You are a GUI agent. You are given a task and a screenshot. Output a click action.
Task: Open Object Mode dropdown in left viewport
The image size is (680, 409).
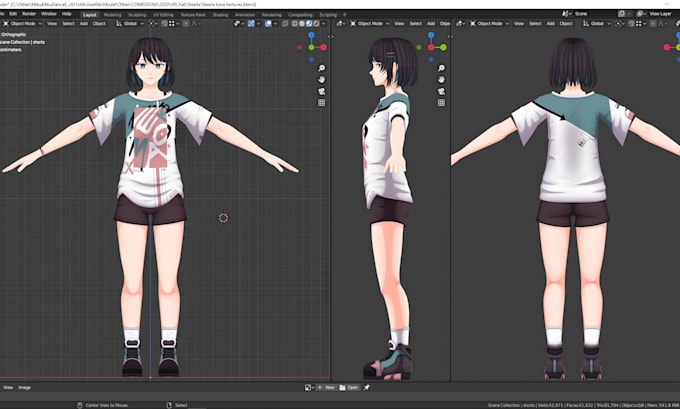click(23, 23)
